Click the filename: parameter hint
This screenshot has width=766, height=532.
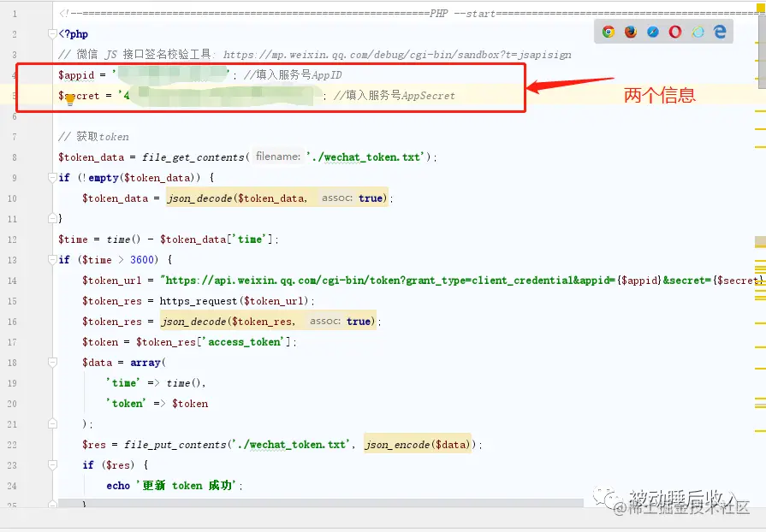click(278, 157)
